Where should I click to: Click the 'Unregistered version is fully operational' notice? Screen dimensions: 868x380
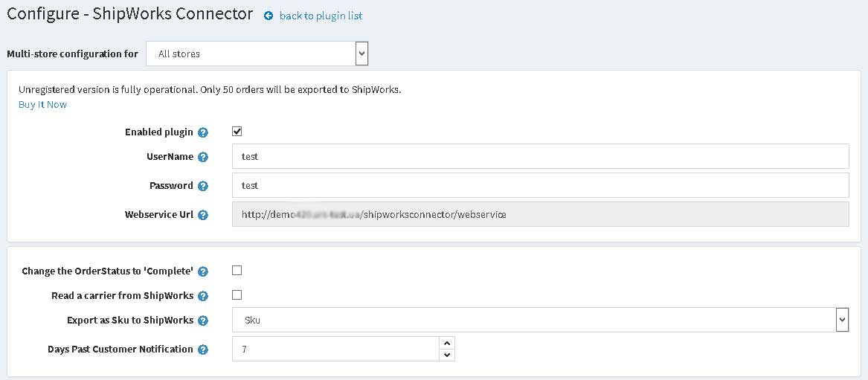(x=210, y=89)
